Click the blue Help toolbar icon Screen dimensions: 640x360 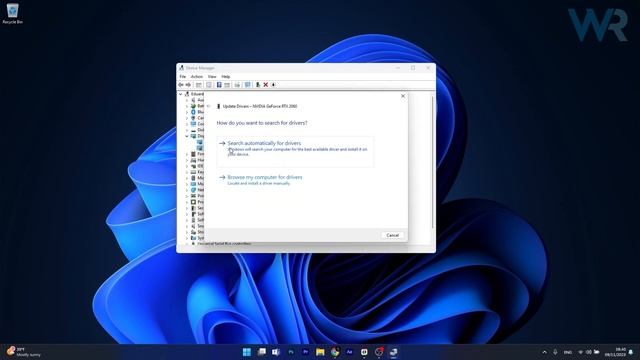219,85
